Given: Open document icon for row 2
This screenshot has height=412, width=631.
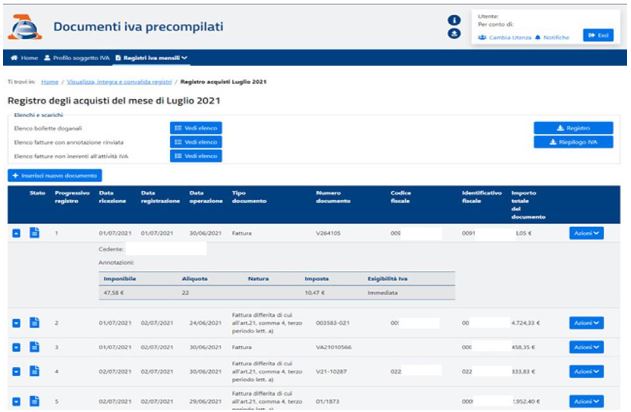Looking at the screenshot, I should pyautogui.click(x=35, y=322).
